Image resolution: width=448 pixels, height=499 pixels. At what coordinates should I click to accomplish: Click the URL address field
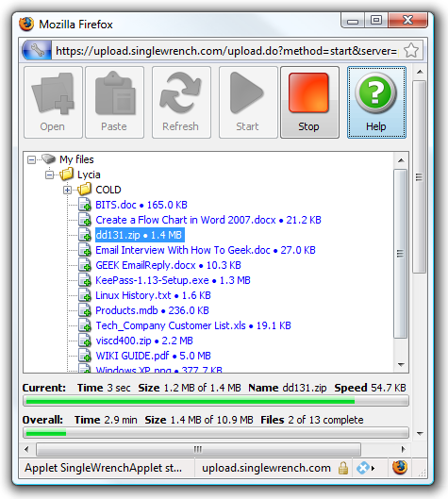(x=226, y=51)
